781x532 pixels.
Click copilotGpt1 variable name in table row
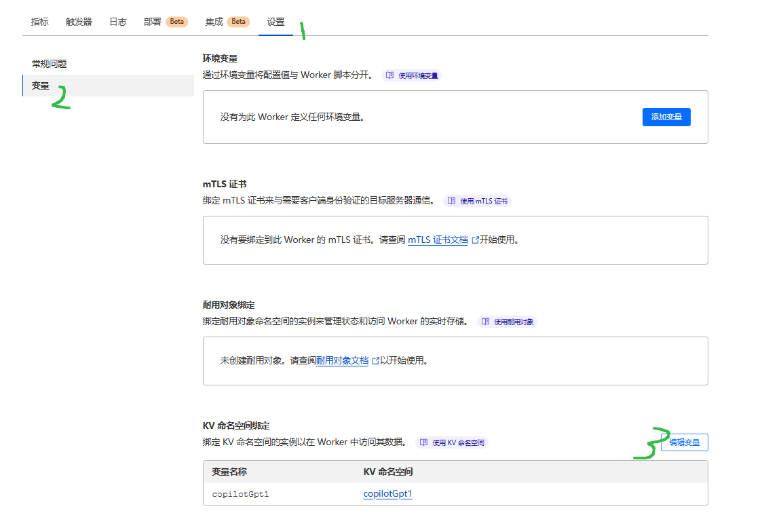[240, 494]
